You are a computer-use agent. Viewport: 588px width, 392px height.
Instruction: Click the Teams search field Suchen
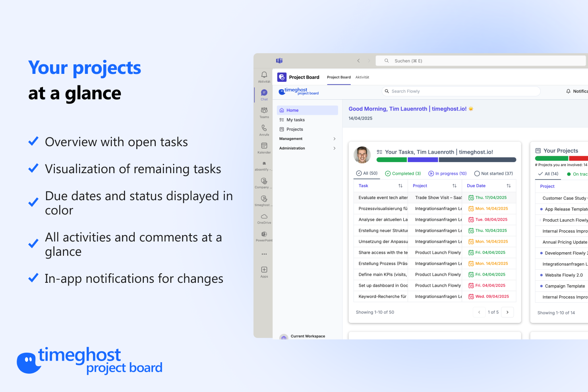point(481,61)
